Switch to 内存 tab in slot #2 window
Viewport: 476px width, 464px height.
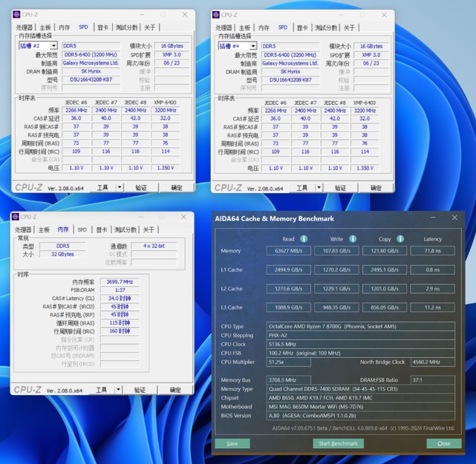click(x=64, y=28)
